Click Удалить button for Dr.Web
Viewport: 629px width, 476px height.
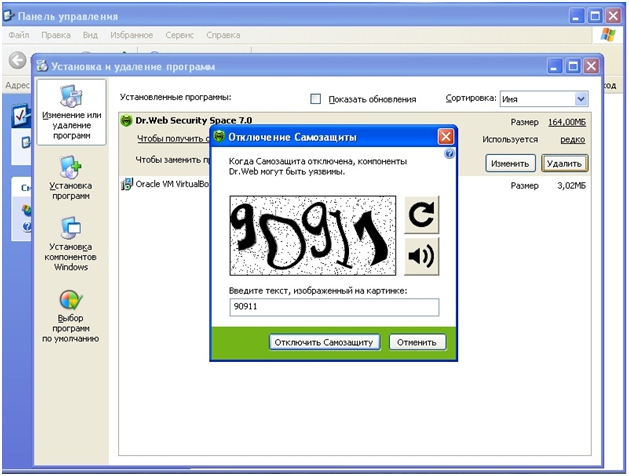click(564, 164)
